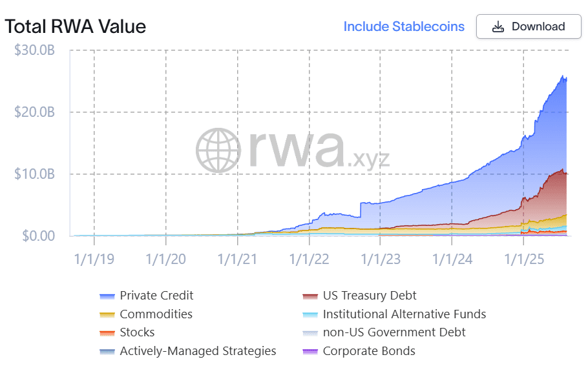
Task: Click the Corporate Bonds purple swatch
Action: click(x=310, y=352)
